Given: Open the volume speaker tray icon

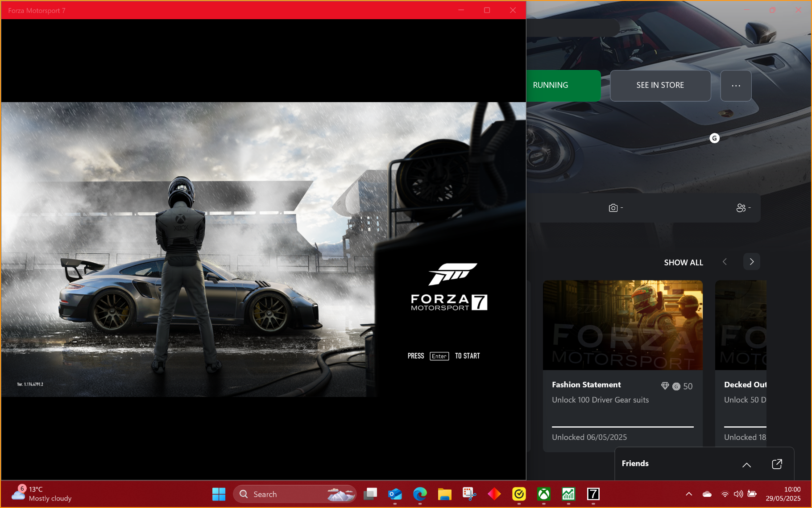Looking at the screenshot, I should click(x=738, y=494).
